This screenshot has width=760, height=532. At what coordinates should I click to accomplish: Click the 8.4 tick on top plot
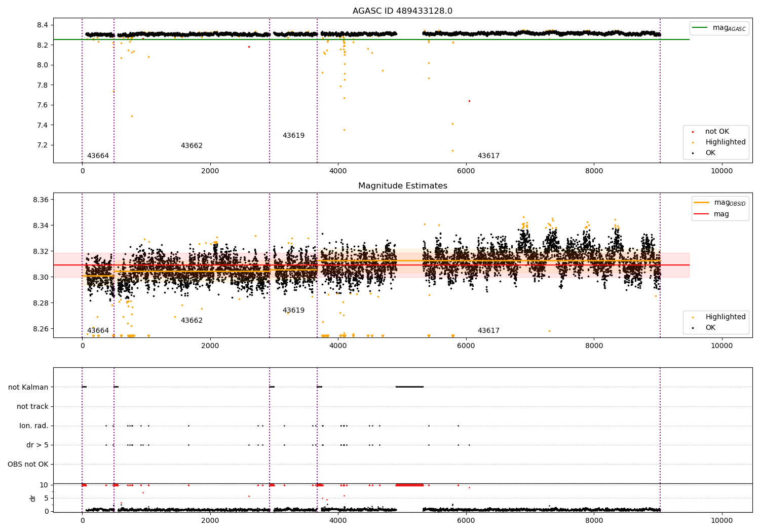(43, 25)
